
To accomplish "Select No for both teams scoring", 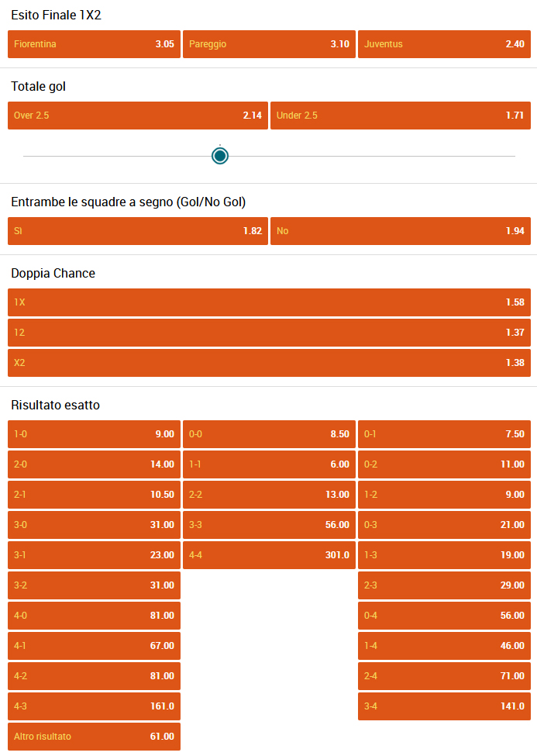I will click(x=401, y=231).
